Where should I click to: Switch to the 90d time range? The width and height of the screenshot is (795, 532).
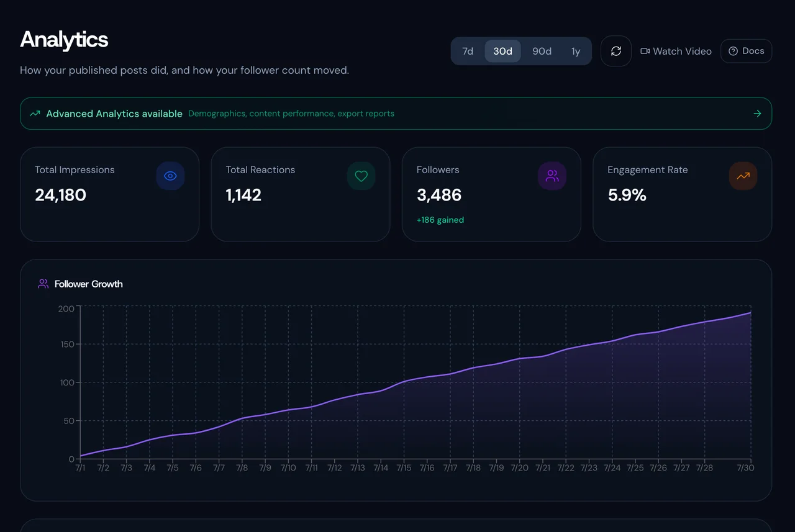tap(542, 51)
